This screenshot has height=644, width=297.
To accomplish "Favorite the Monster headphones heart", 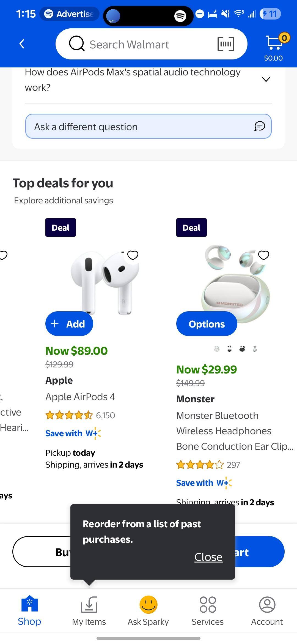I will point(264,255).
